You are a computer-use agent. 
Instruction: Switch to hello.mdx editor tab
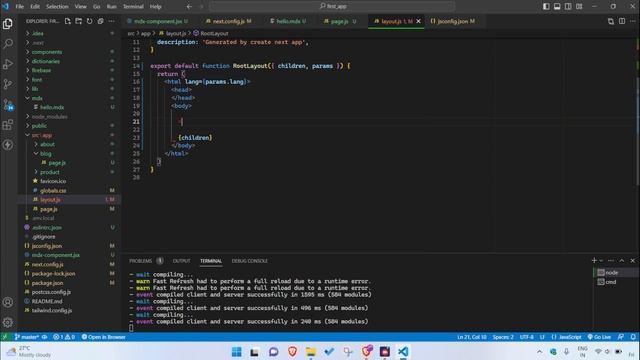(288, 21)
